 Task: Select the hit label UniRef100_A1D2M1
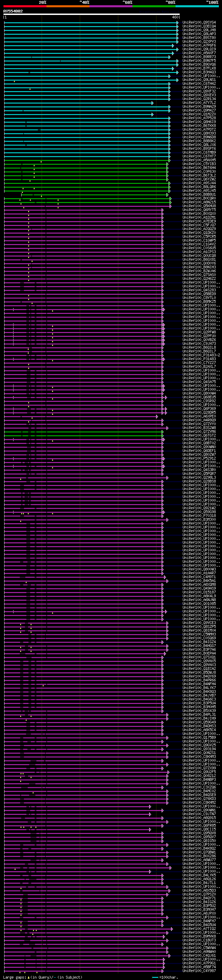199,218
